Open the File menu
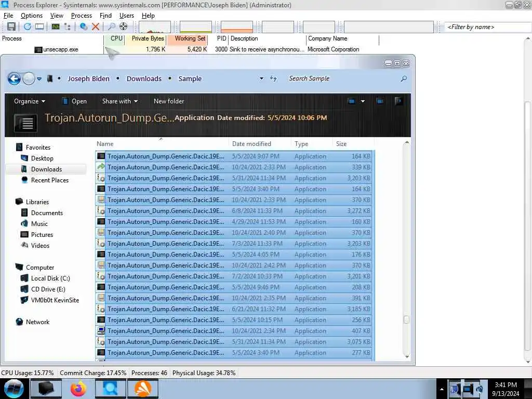Screen dimensions: 532x399 click(x=8, y=16)
